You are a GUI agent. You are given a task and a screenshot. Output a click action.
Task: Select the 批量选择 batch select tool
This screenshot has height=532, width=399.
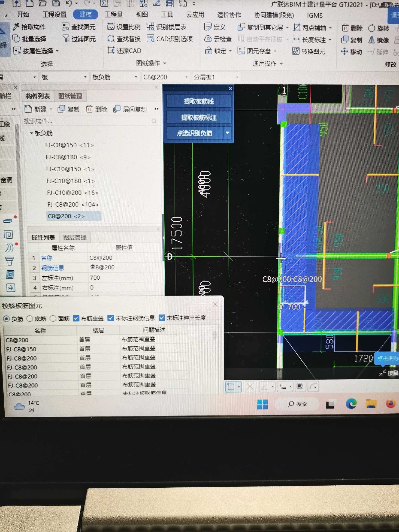(29, 39)
